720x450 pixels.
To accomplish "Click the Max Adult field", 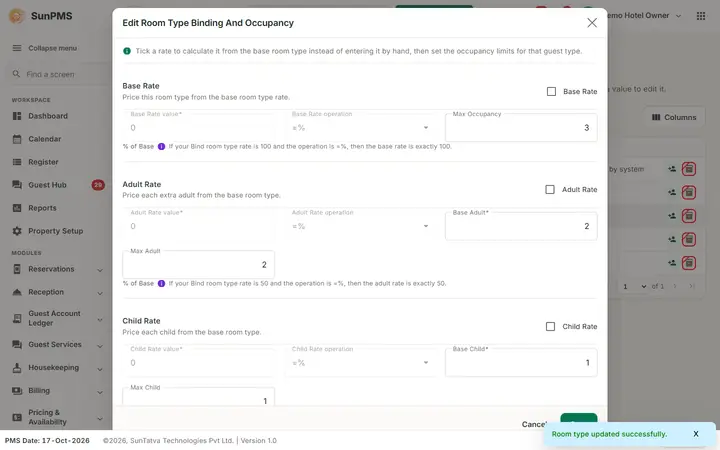I will coord(198,264).
